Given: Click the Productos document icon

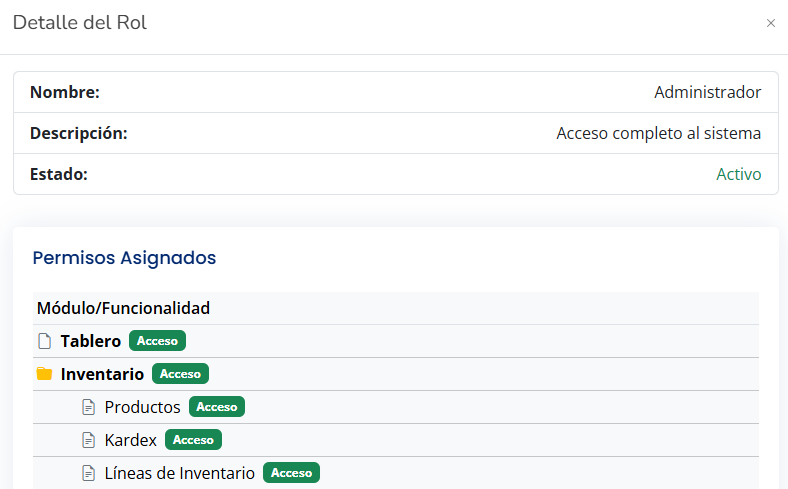Looking at the screenshot, I should tap(88, 407).
